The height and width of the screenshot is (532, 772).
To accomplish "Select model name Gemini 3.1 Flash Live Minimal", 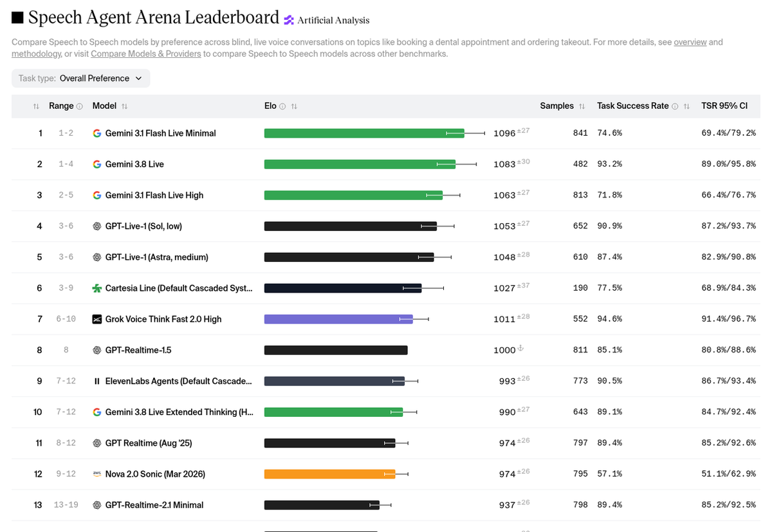I will (160, 133).
